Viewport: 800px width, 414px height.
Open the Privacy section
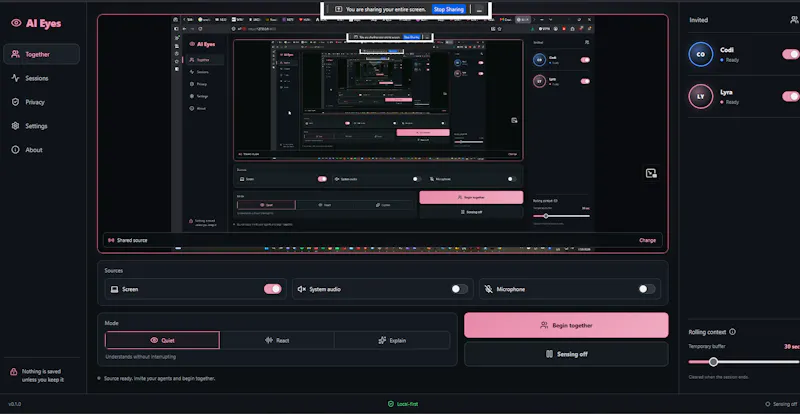(x=41, y=102)
